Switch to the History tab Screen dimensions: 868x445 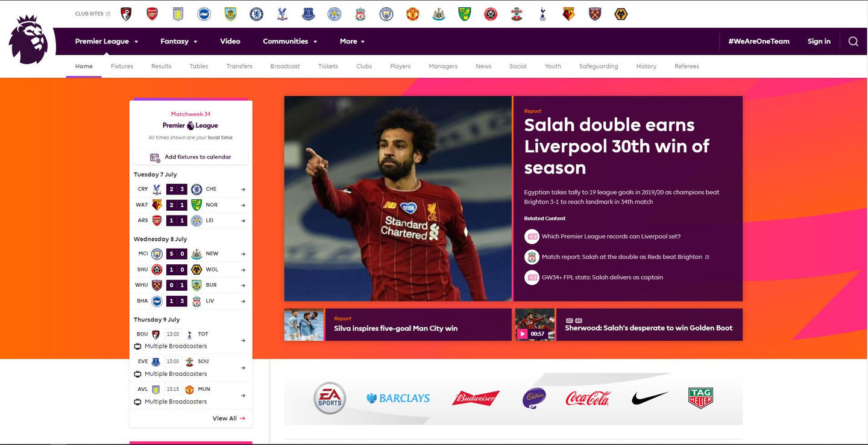tap(646, 66)
